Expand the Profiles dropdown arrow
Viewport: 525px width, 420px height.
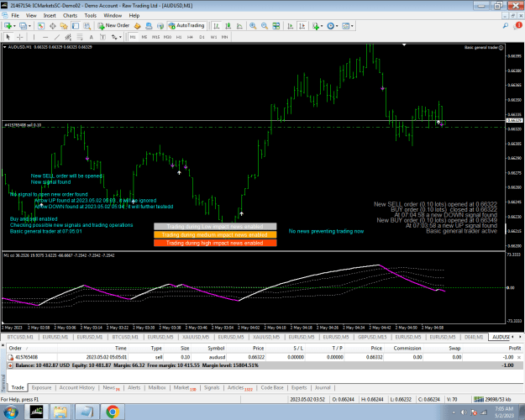29,26
